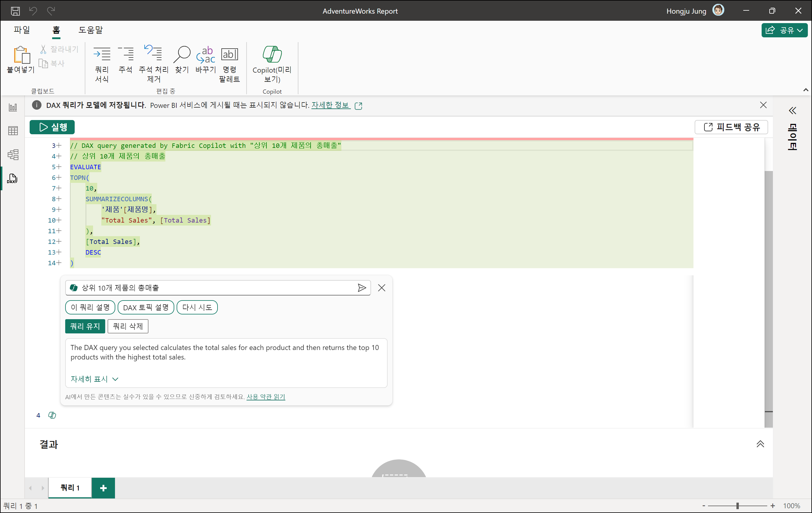
Task: Click the Format query icon
Action: point(101,63)
